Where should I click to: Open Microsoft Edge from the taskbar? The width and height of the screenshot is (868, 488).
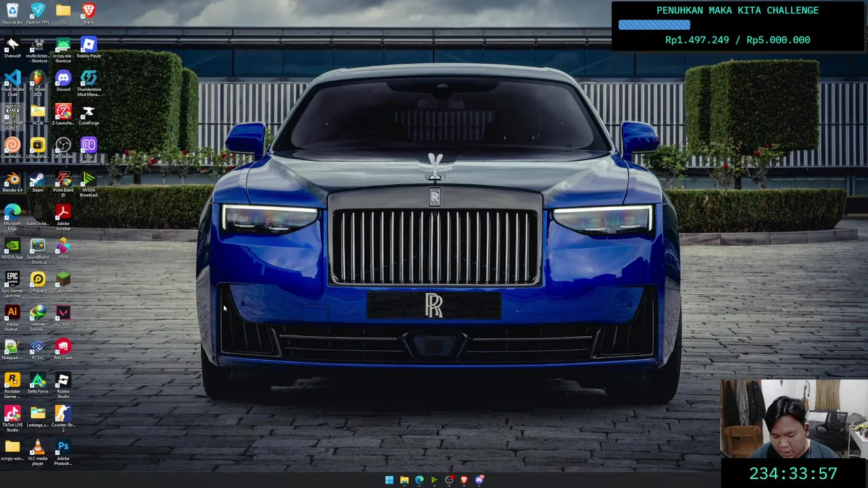(419, 480)
